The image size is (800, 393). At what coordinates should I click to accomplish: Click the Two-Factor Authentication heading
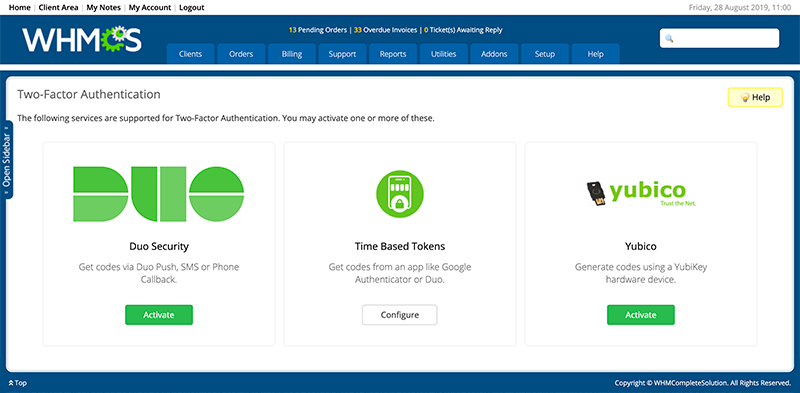89,94
